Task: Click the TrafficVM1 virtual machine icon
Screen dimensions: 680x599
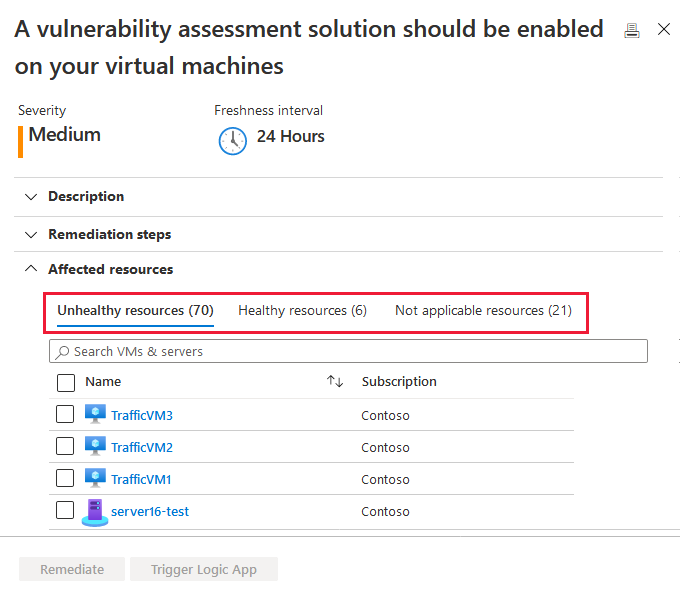Action: click(x=95, y=479)
